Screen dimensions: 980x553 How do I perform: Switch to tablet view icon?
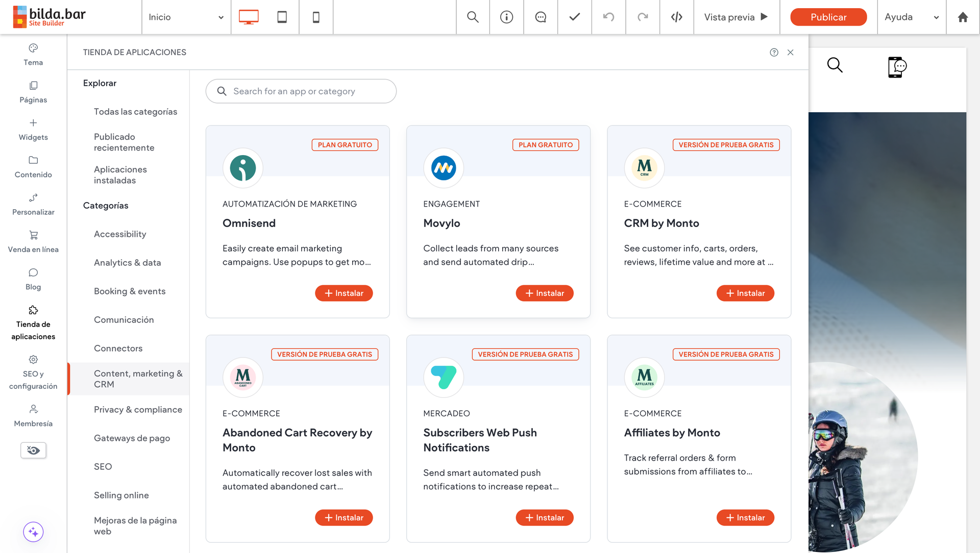[282, 17]
